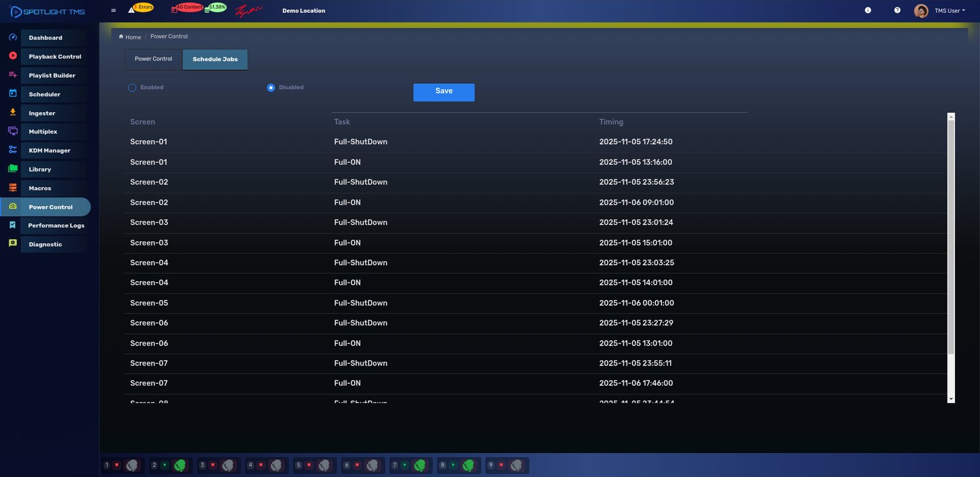Click the Ingester download icon
The image size is (980, 477).
pos(13,113)
